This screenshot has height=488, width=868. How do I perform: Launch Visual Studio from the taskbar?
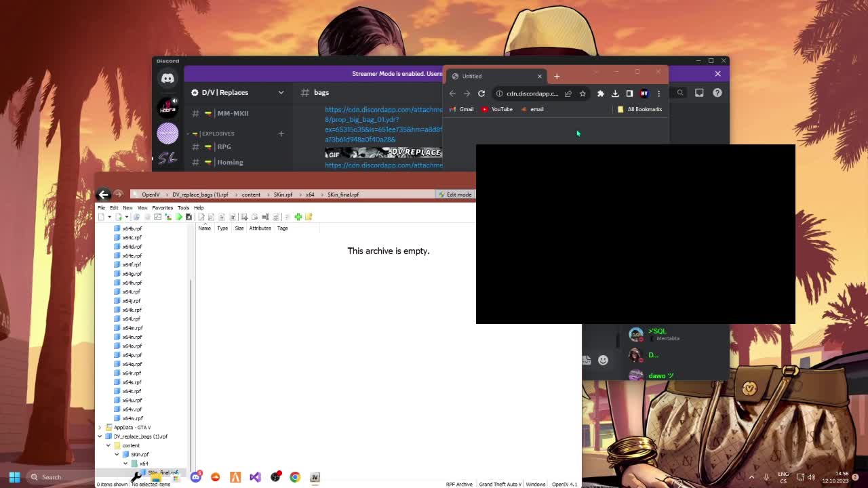(x=255, y=477)
